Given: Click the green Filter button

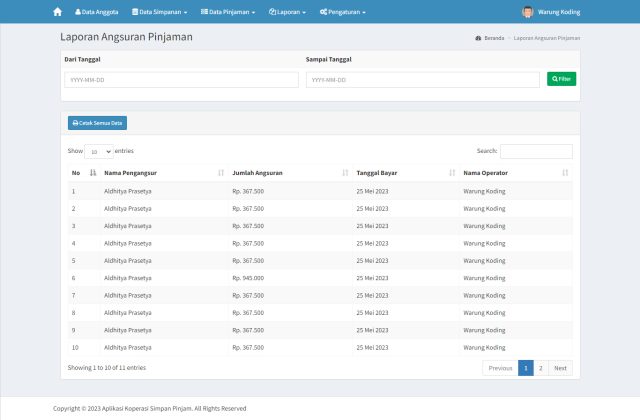Looking at the screenshot, I should coord(561,79).
